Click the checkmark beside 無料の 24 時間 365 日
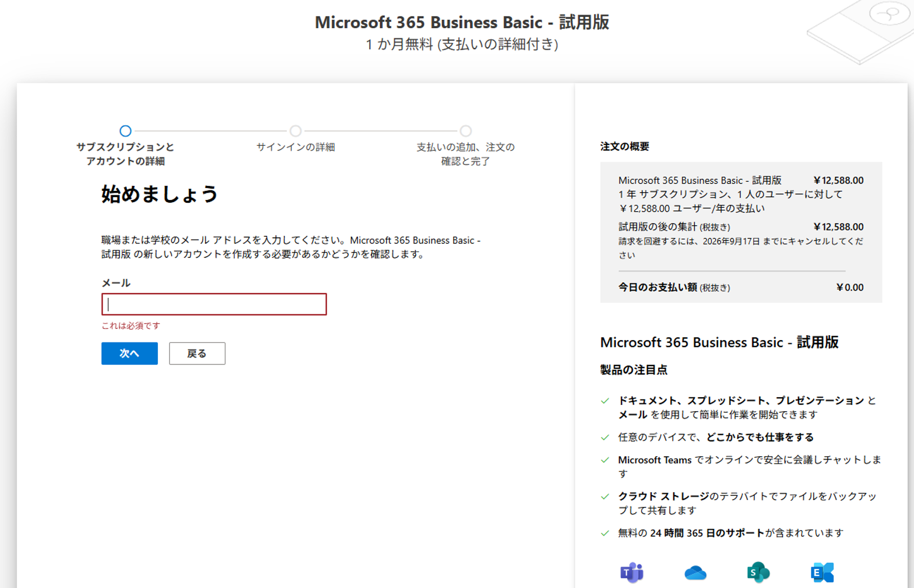The width and height of the screenshot is (914, 588). click(605, 533)
